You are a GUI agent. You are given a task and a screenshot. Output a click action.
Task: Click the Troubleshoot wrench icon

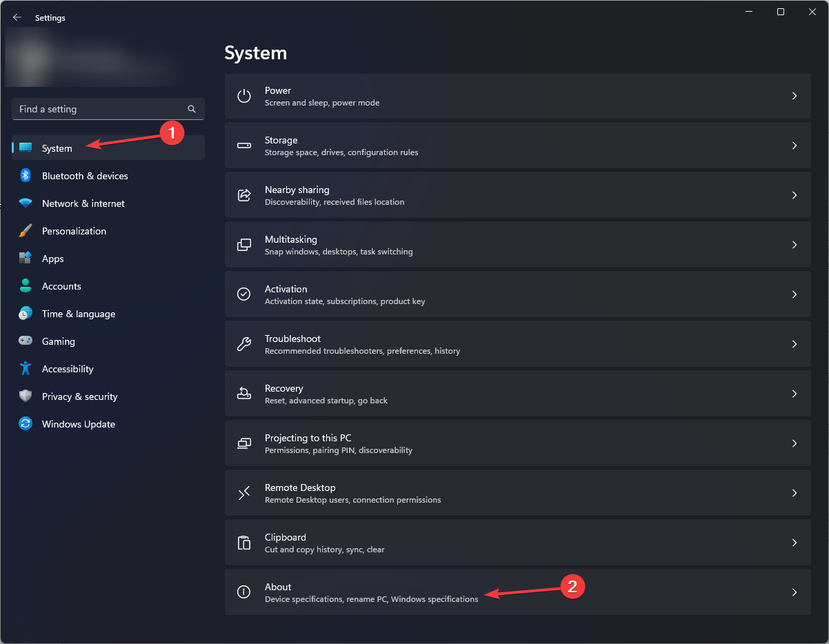[x=244, y=345]
